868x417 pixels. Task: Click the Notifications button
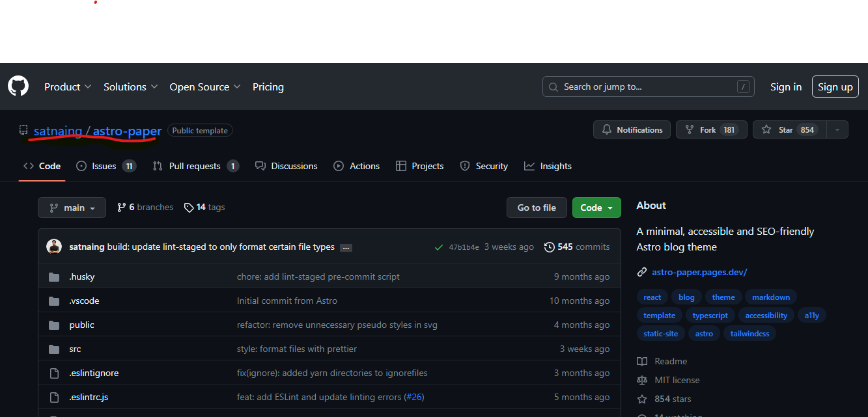click(x=632, y=130)
